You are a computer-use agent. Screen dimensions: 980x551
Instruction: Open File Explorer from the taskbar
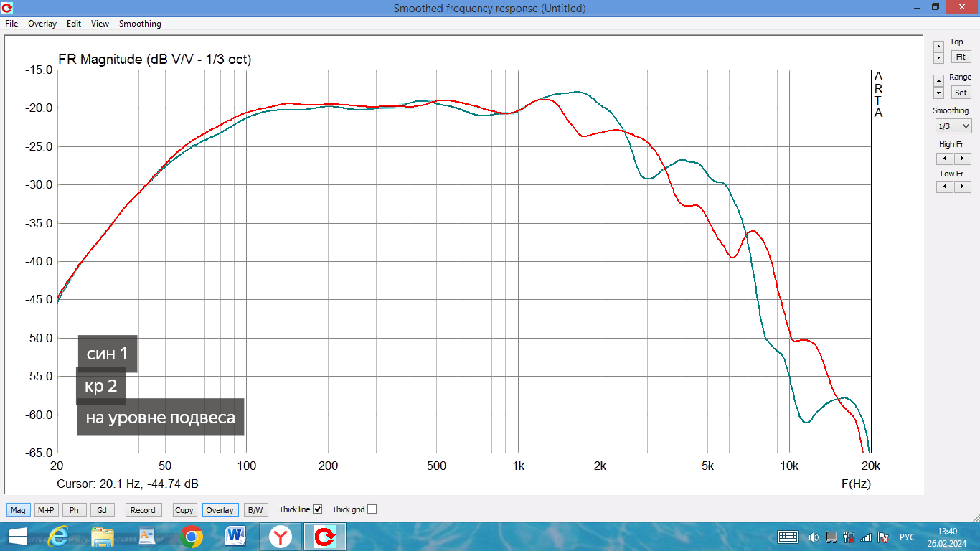coord(103,537)
